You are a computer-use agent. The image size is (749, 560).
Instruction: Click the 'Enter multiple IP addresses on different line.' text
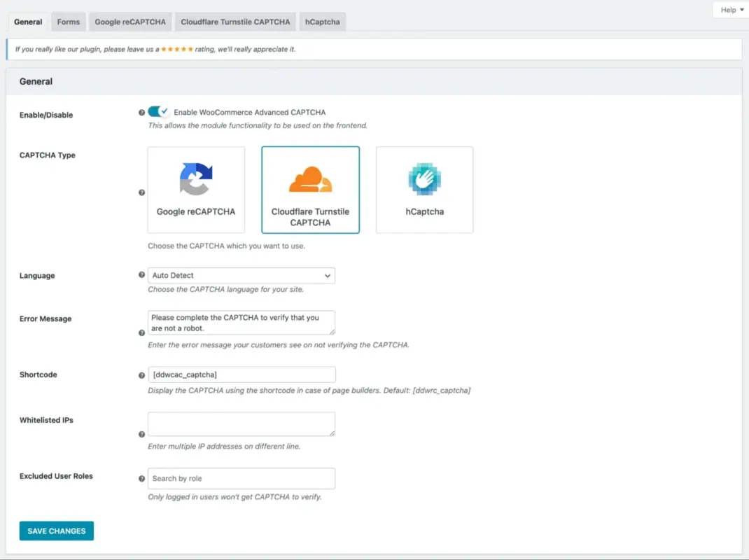pos(224,447)
